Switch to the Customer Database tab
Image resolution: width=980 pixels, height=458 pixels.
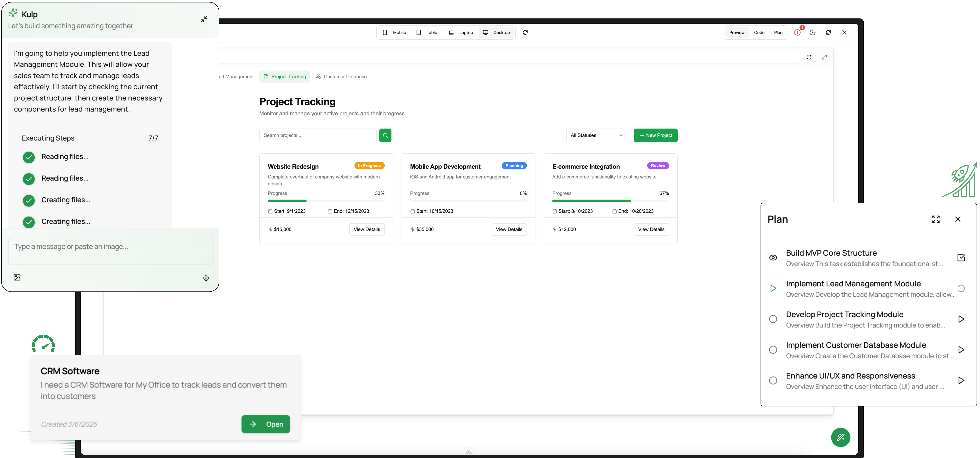[x=341, y=77]
